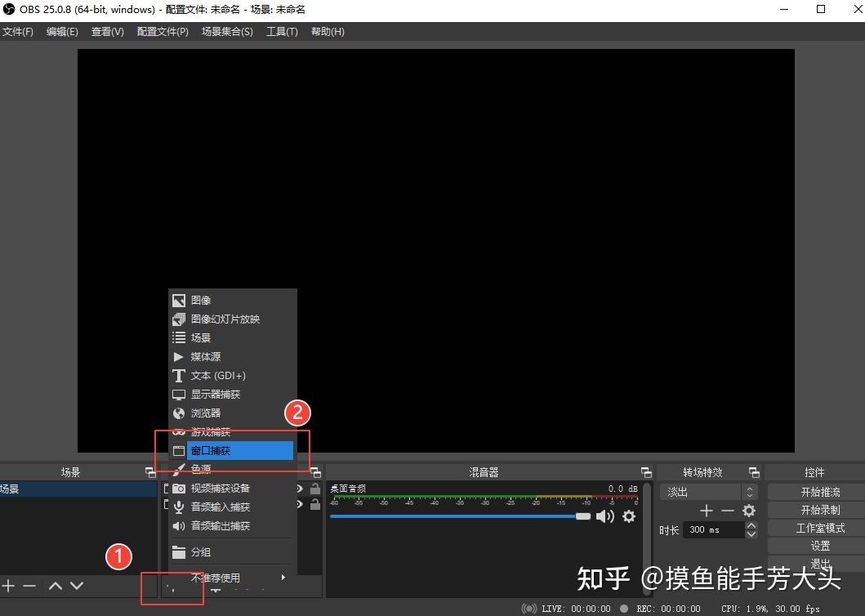Open the 淡出 transition dropdown

(x=708, y=491)
